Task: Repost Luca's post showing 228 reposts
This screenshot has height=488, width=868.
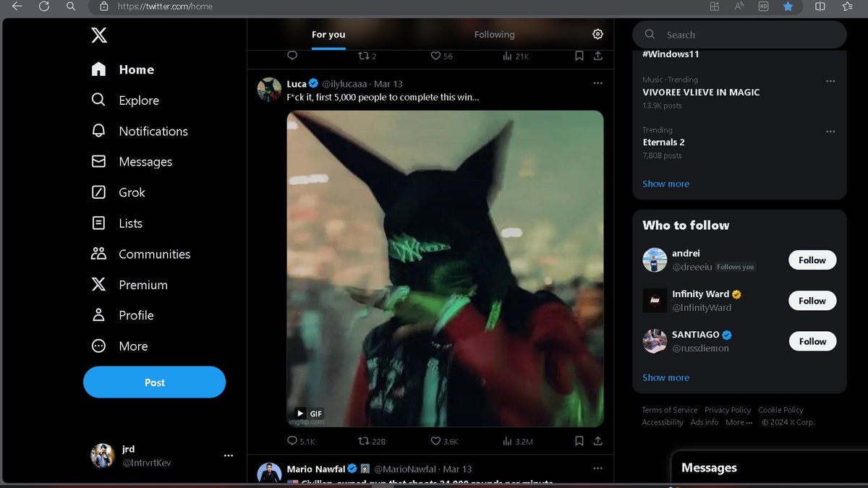Action: [x=373, y=441]
